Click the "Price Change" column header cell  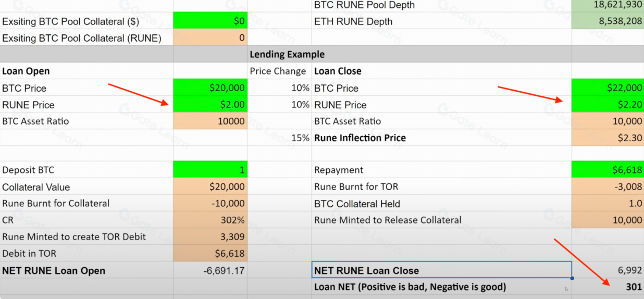click(x=279, y=71)
